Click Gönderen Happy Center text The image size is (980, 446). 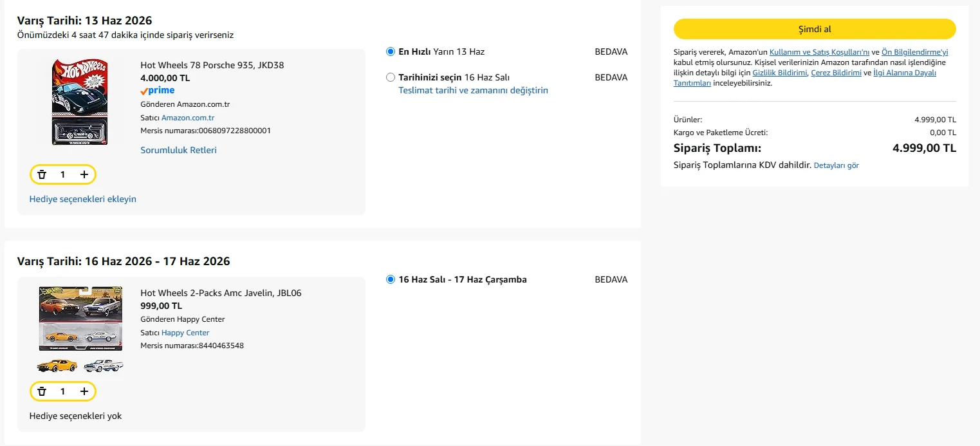click(x=182, y=319)
